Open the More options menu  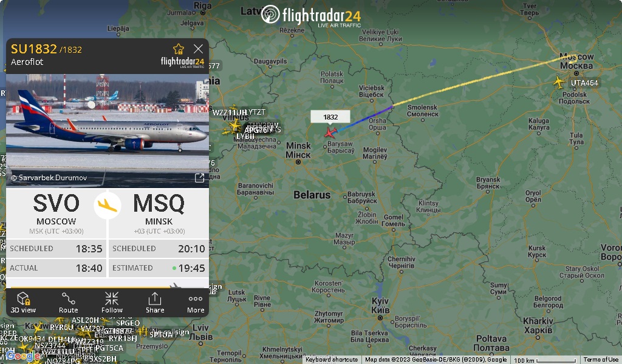196,303
